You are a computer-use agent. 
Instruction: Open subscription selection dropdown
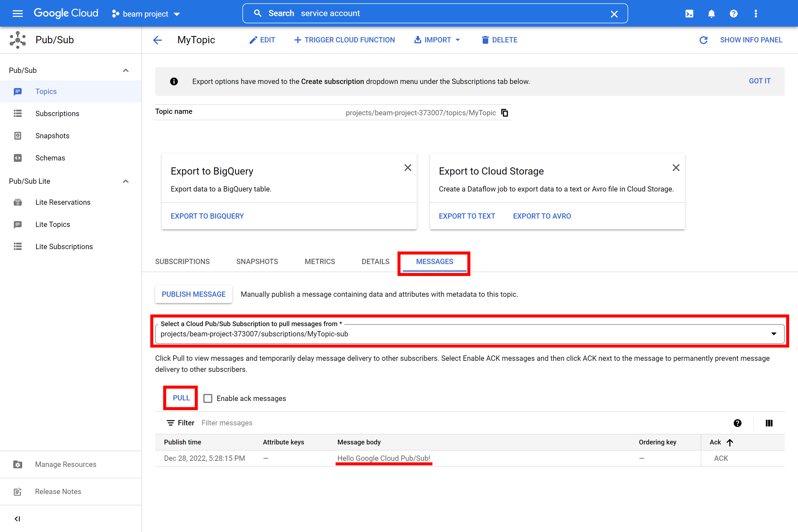(x=773, y=334)
